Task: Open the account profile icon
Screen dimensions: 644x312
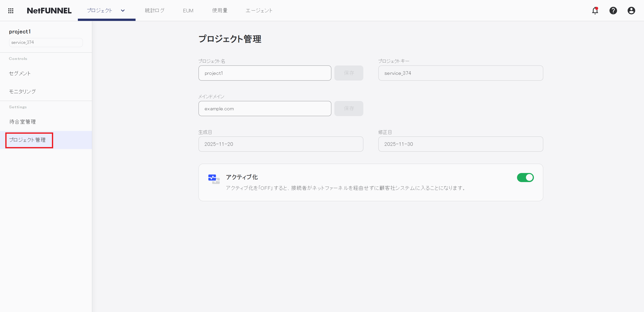Action: [x=631, y=10]
